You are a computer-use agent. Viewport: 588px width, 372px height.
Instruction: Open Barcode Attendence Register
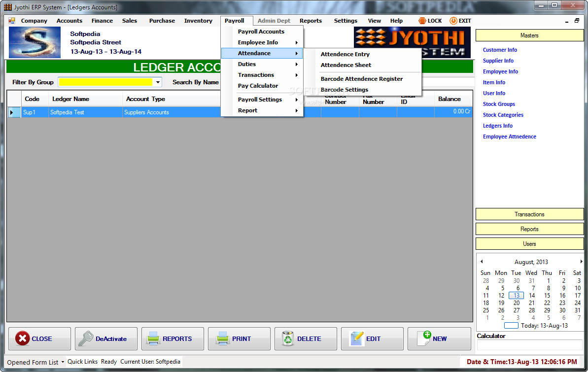click(361, 79)
